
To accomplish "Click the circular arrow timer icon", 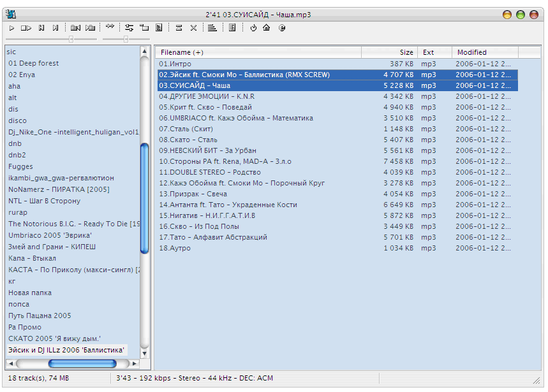I will coord(253,28).
